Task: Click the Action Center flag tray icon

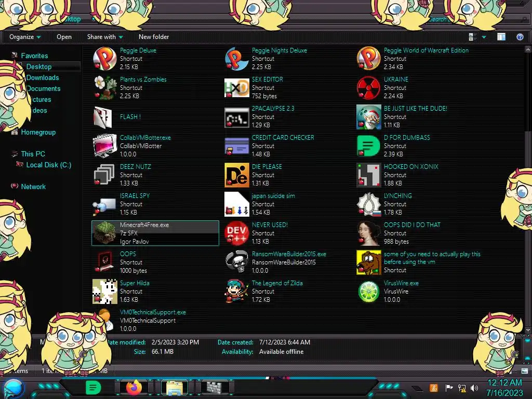Action: pos(449,388)
